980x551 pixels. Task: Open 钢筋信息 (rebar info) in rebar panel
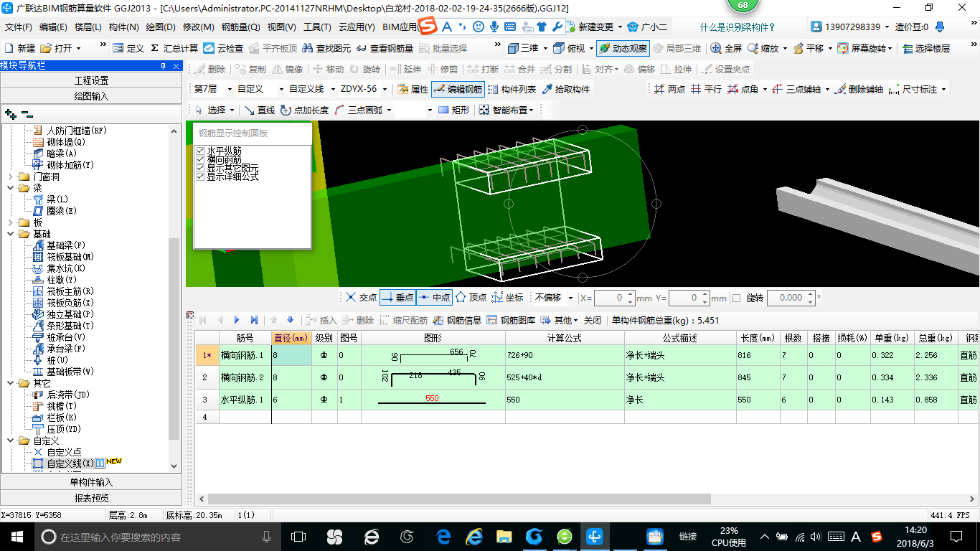[x=457, y=320]
